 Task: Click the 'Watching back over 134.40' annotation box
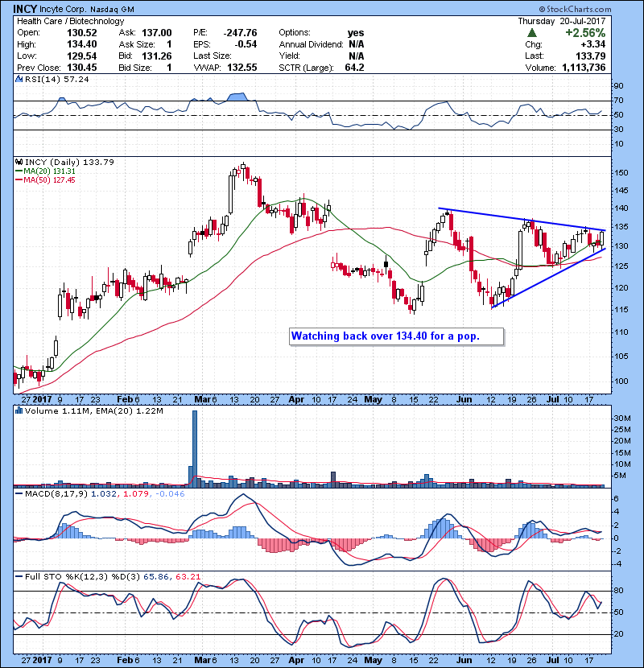396,336
